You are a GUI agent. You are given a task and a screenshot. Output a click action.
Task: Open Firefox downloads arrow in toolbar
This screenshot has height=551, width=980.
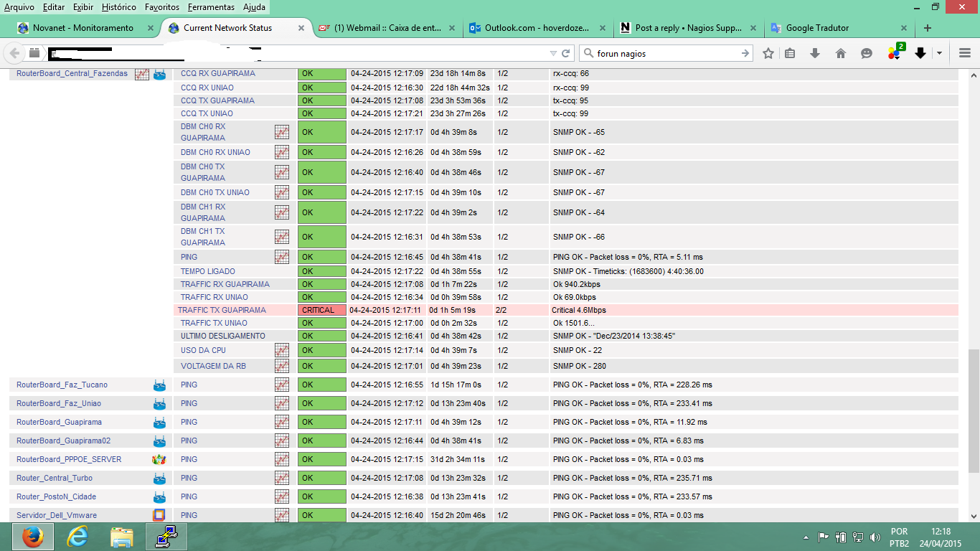pyautogui.click(x=815, y=53)
